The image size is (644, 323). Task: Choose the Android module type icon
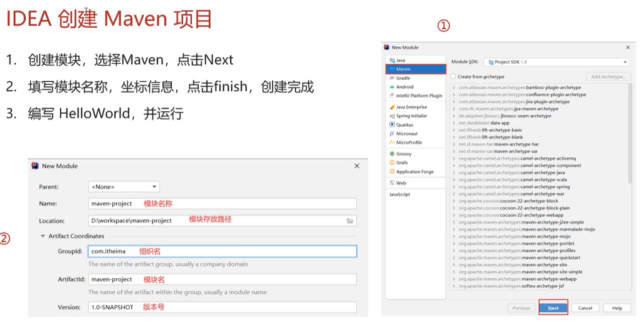[x=392, y=87]
